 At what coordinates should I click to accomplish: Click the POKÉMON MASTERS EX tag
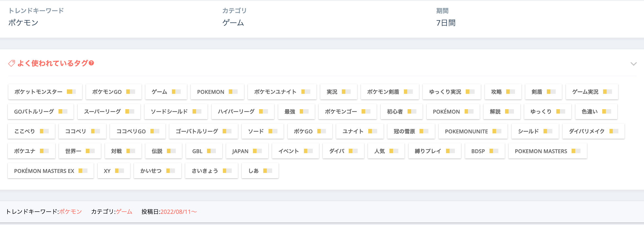(50, 171)
